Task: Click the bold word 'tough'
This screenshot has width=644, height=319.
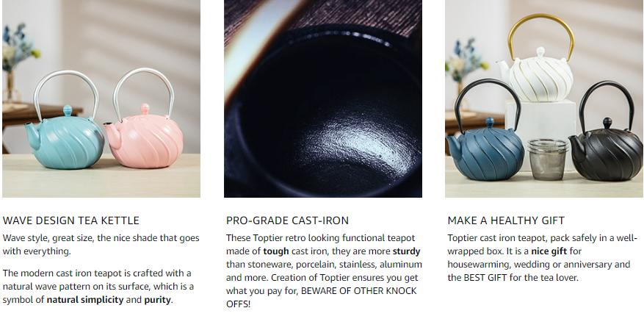Action: point(276,251)
